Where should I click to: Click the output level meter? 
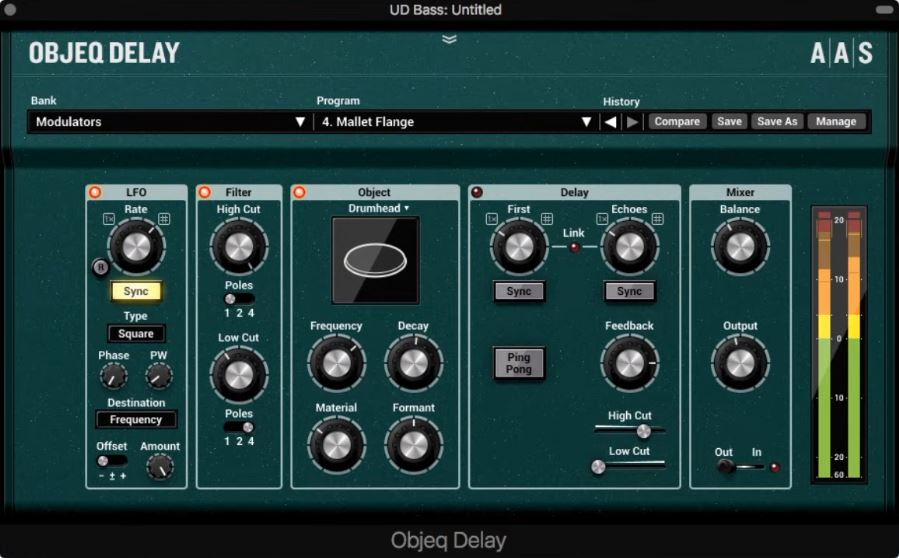pos(839,344)
